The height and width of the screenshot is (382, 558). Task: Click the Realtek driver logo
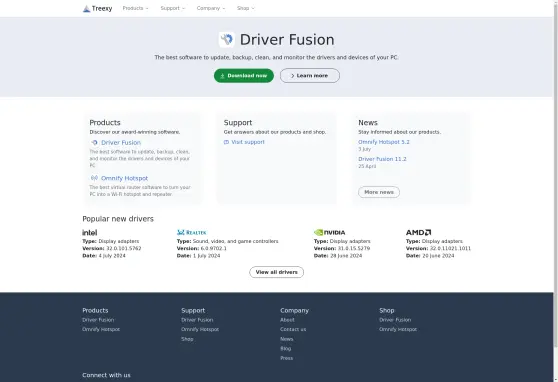191,232
